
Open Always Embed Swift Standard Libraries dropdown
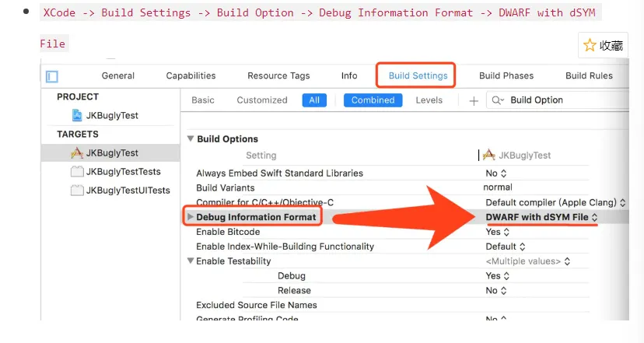[496, 173]
